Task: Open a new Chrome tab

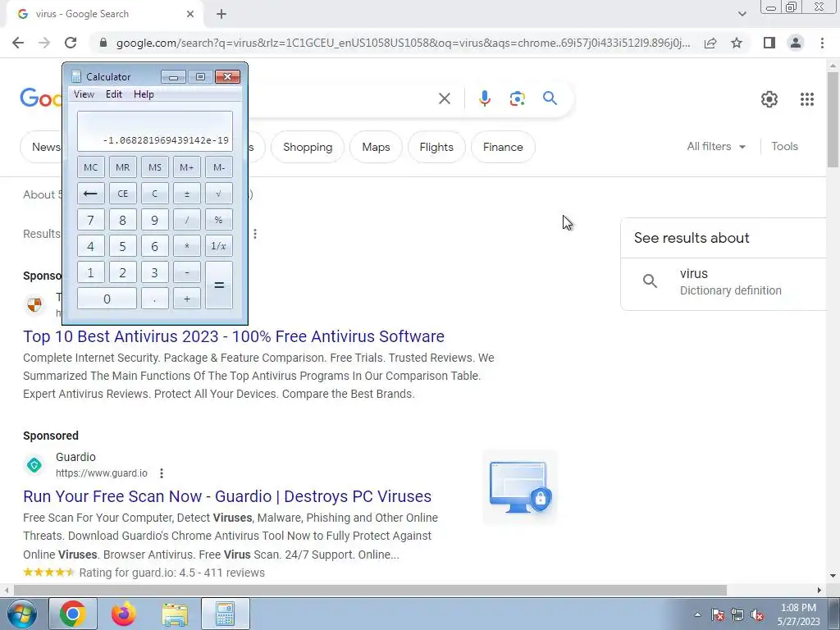Action: [221, 14]
